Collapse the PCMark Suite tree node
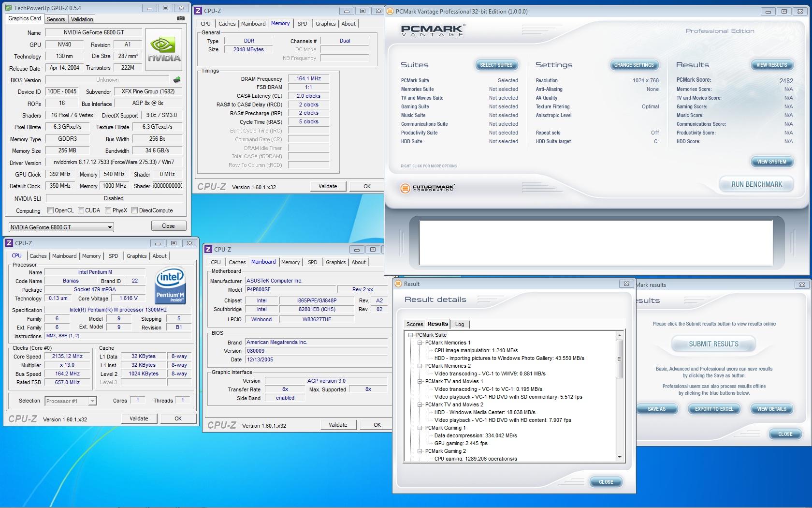Screen dimensions: 812x508 click(410, 335)
